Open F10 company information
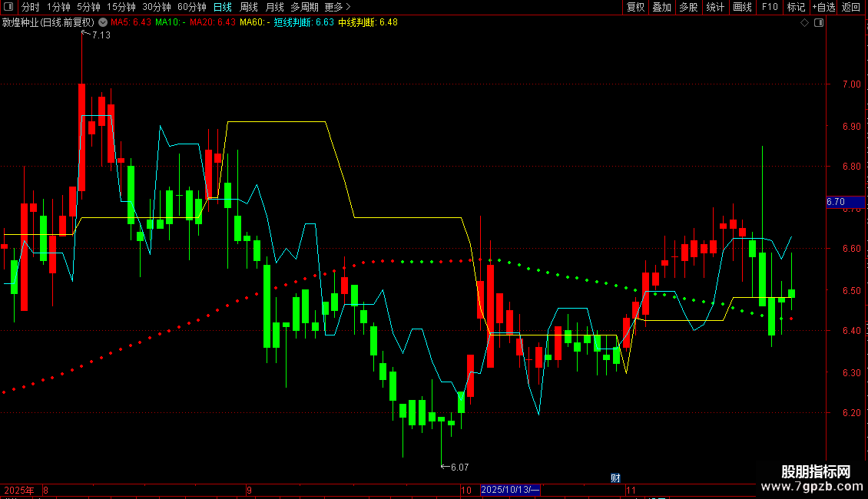 coord(770,7)
